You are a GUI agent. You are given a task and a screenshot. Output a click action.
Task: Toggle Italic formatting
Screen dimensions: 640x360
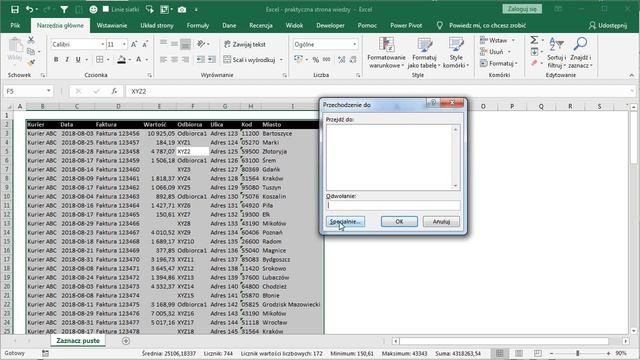coord(67,60)
